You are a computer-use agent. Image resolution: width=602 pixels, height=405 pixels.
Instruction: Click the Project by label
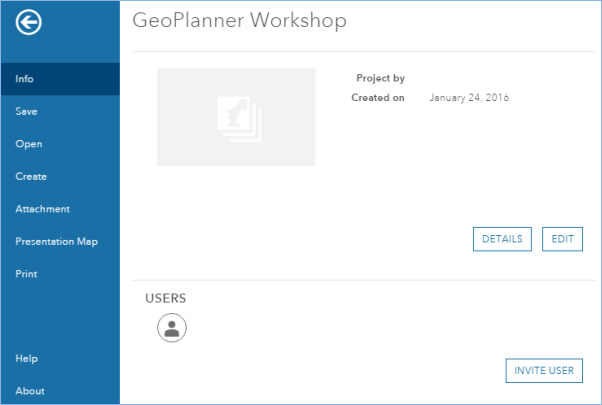click(x=380, y=78)
